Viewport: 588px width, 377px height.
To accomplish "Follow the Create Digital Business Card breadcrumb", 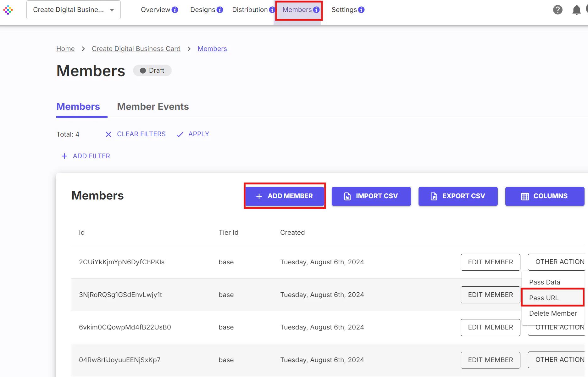I will coord(136,49).
